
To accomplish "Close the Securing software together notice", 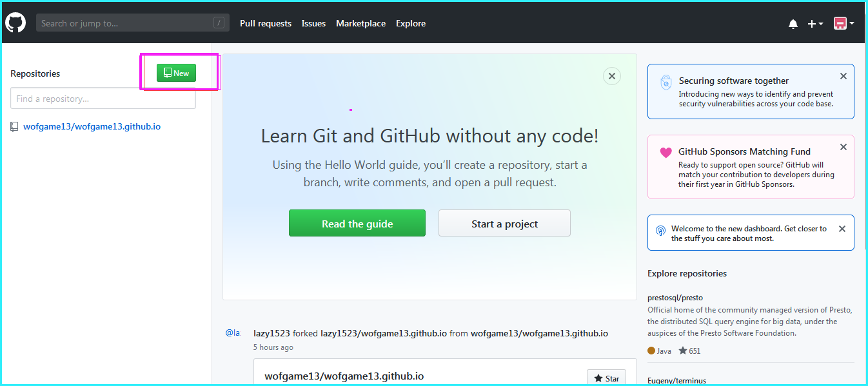I will pos(843,76).
